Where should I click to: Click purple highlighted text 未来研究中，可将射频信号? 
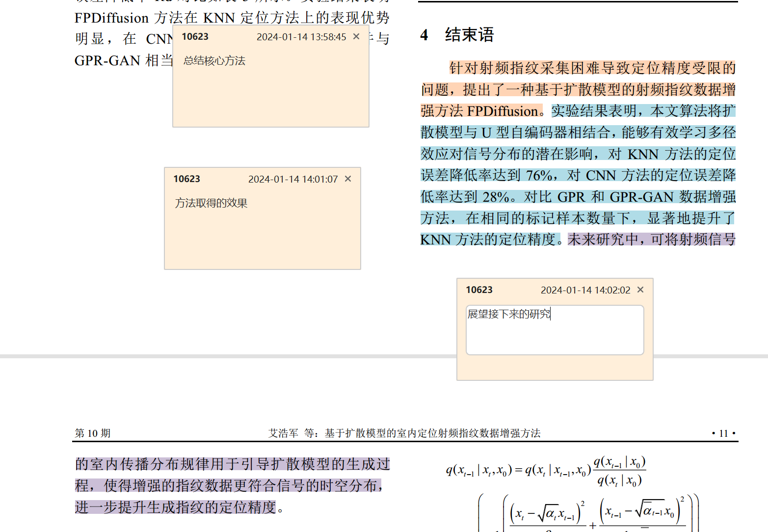[652, 239]
